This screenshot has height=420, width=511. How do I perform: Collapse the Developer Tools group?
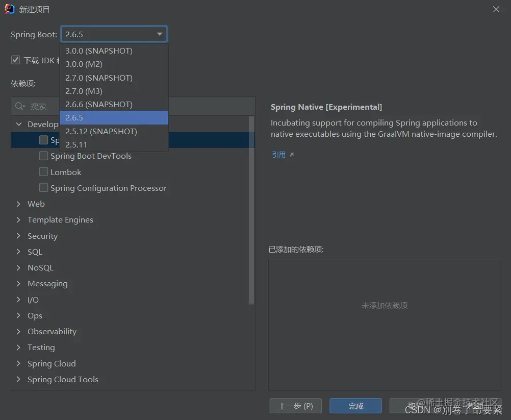click(19, 124)
